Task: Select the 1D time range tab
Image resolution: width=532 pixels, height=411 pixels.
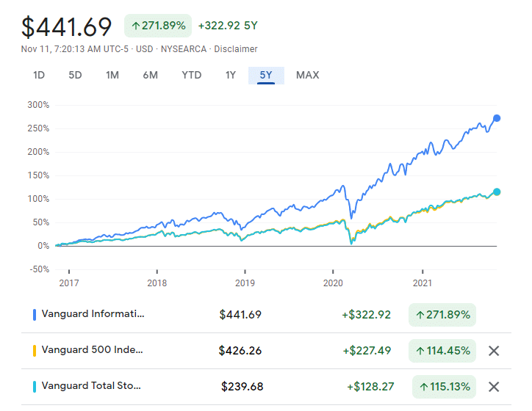Action: (39, 75)
